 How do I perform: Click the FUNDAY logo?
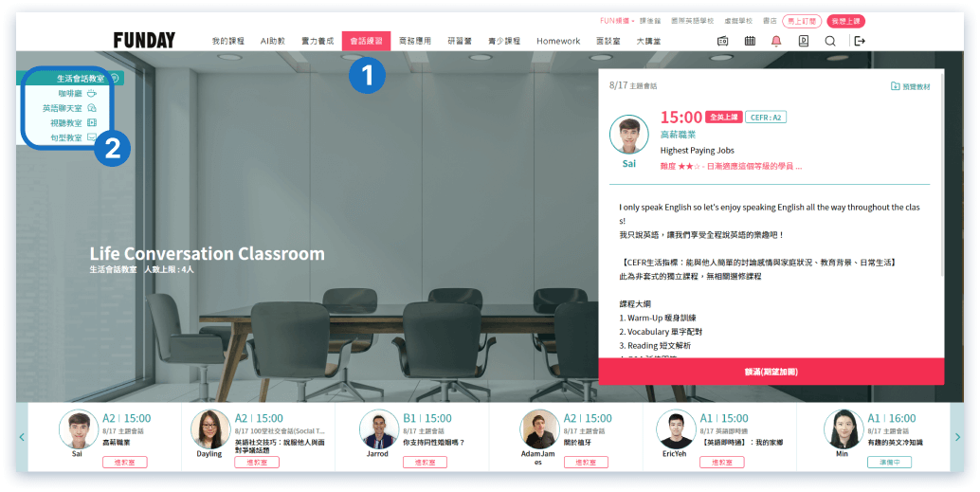click(144, 40)
